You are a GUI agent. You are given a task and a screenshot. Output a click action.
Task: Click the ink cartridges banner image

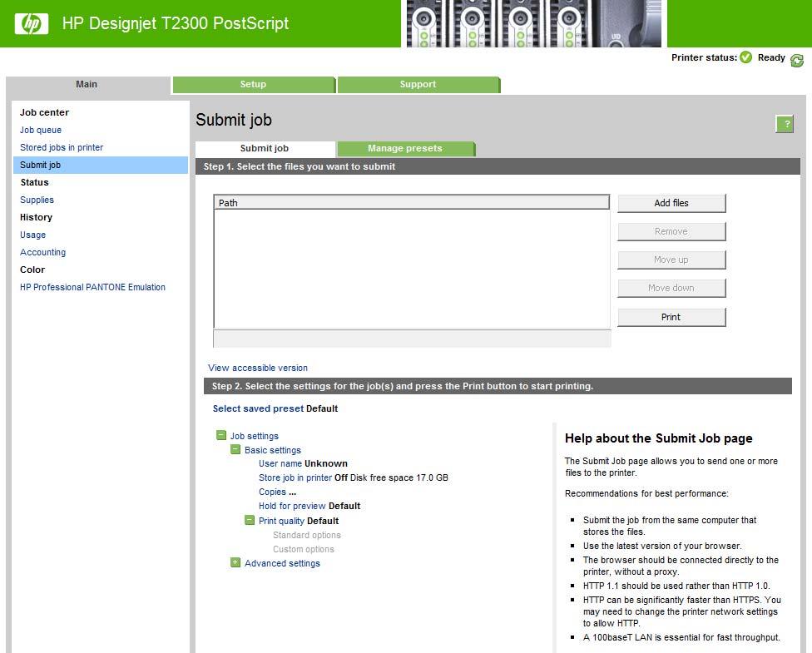(x=534, y=24)
